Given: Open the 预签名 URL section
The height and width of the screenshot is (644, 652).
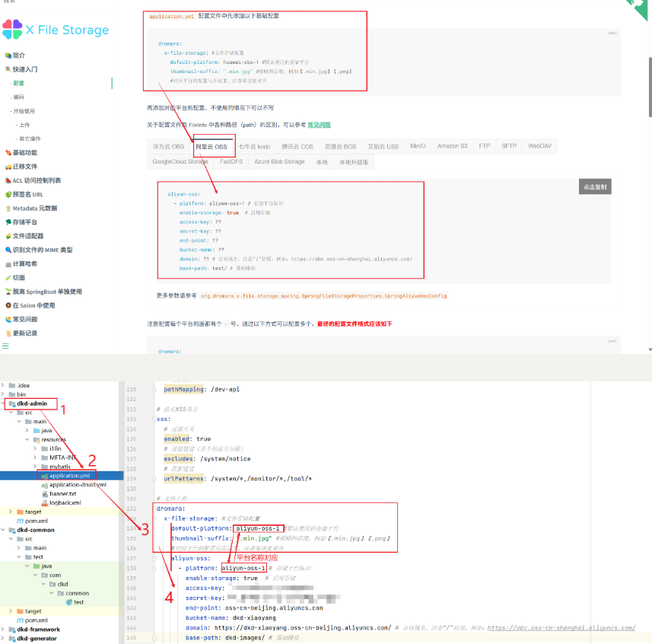Looking at the screenshot, I should pyautogui.click(x=27, y=194).
